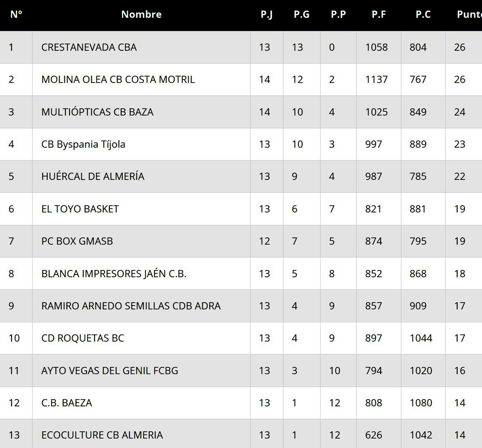This screenshot has width=482, height=448.
Task: Select the EL TOYO BASKET row name
Action: 80,209
